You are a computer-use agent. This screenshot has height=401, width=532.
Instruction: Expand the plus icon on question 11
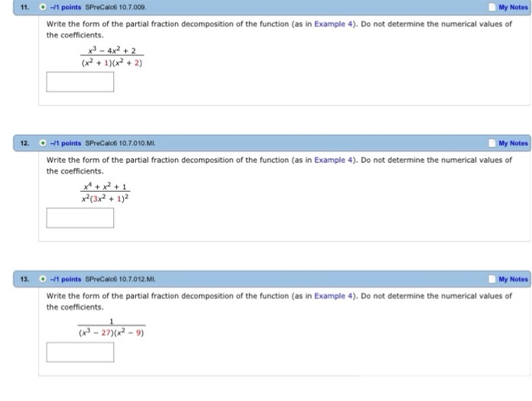pyautogui.click(x=45, y=8)
